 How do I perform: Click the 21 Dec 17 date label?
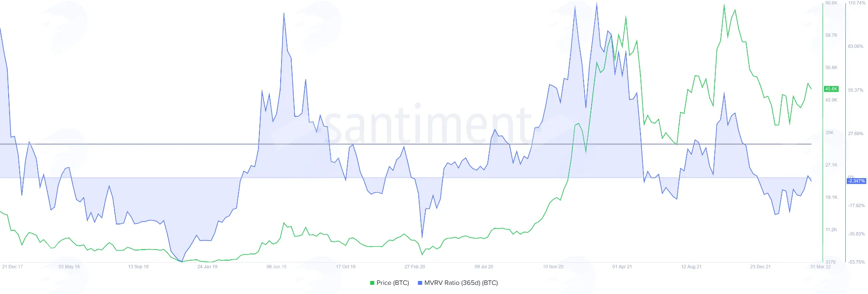click(x=13, y=266)
